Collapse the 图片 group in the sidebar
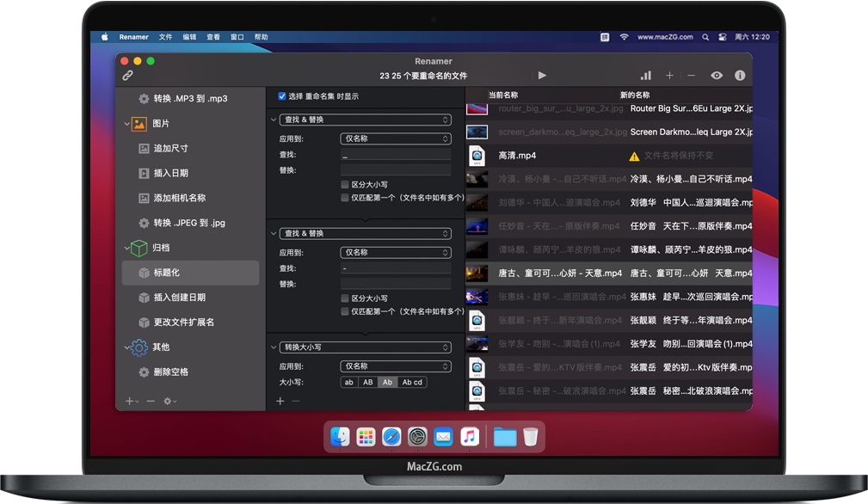 [x=127, y=124]
